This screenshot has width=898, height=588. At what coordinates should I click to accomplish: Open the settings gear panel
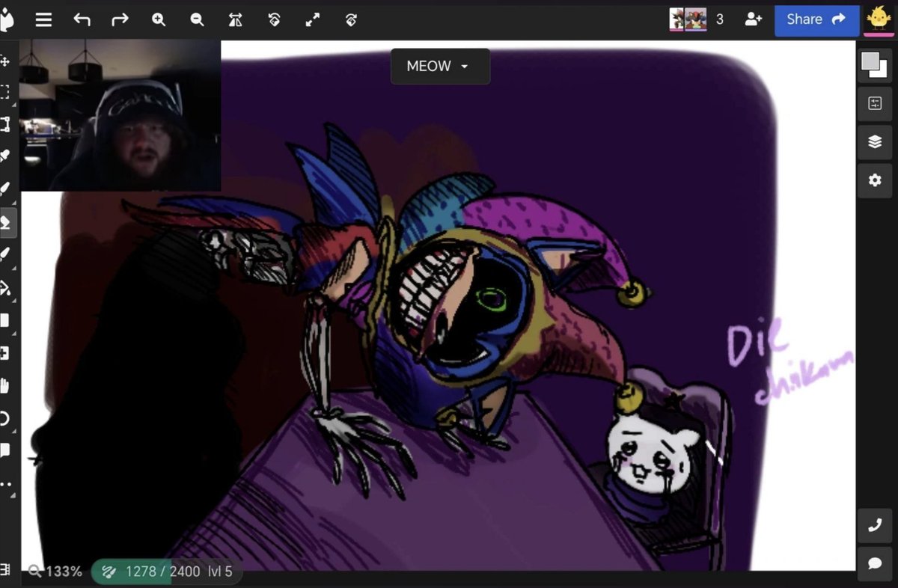(x=875, y=180)
